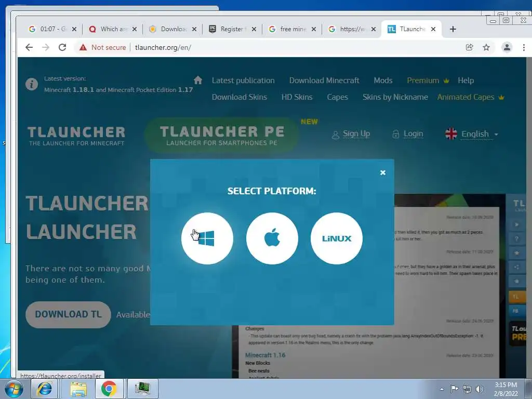Click the Minecraft 1.16 heading
This screenshot has height=399, width=532.
265,355
